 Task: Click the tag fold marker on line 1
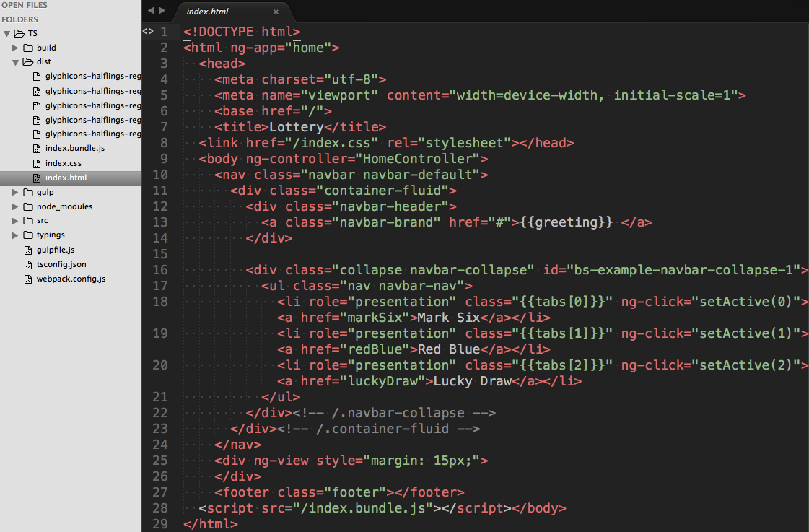pyautogui.click(x=148, y=32)
